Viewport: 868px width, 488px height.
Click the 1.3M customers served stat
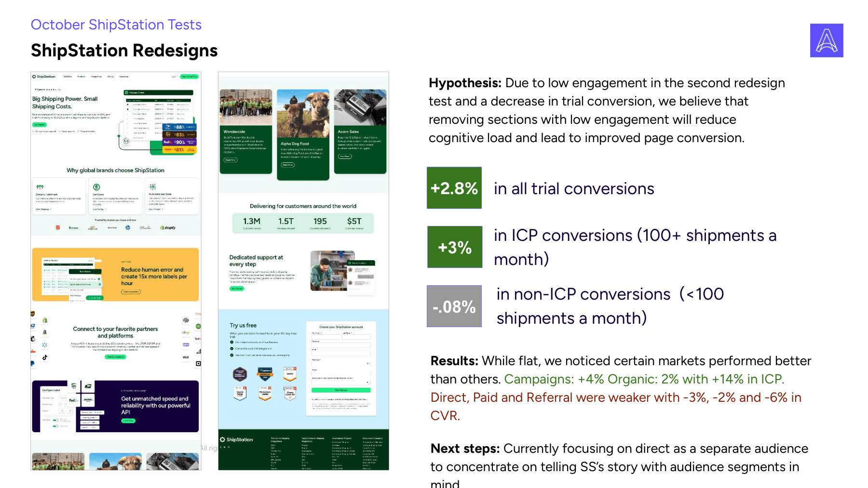pos(252,223)
